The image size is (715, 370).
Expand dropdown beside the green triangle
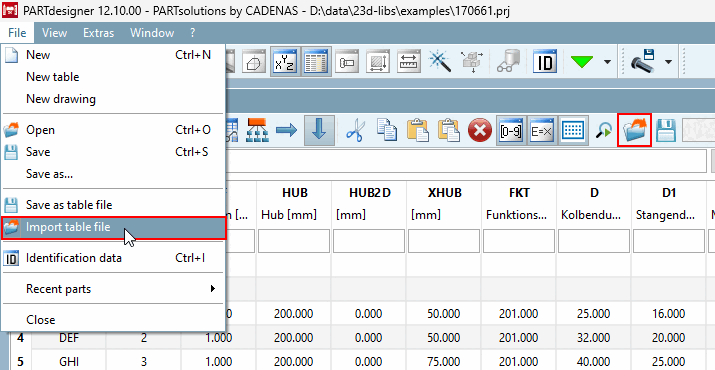tap(607, 62)
